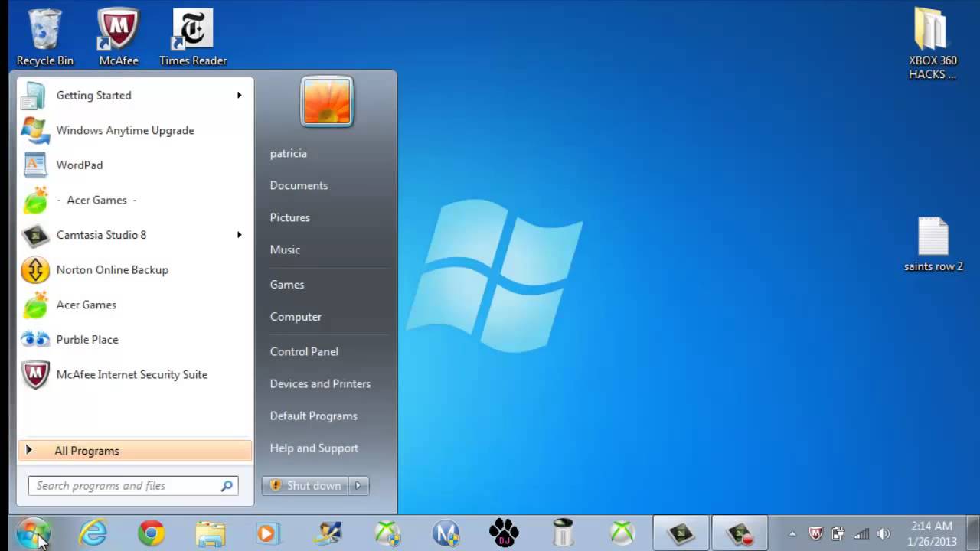Click the 2:14 AM clock and date
980x551 pixels.
pos(932,533)
